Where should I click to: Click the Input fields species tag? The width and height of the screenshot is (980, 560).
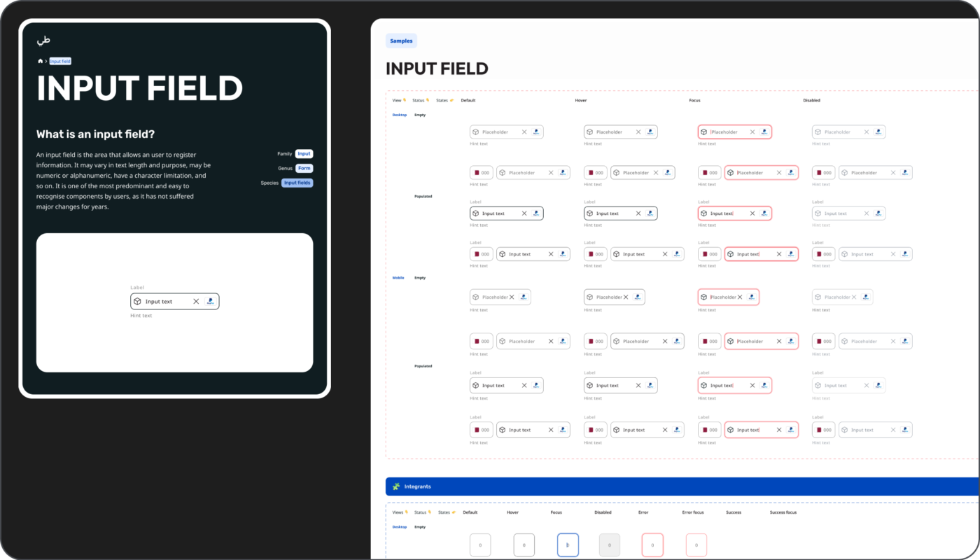point(297,183)
